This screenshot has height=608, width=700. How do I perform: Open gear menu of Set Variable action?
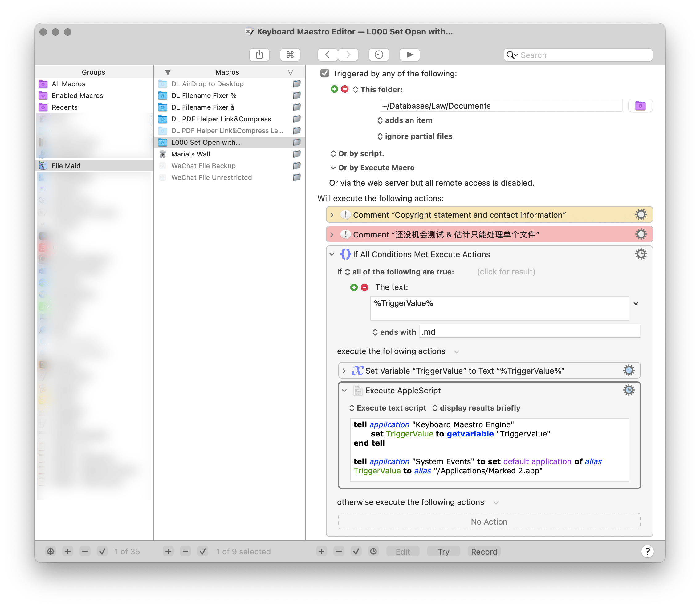[629, 371]
